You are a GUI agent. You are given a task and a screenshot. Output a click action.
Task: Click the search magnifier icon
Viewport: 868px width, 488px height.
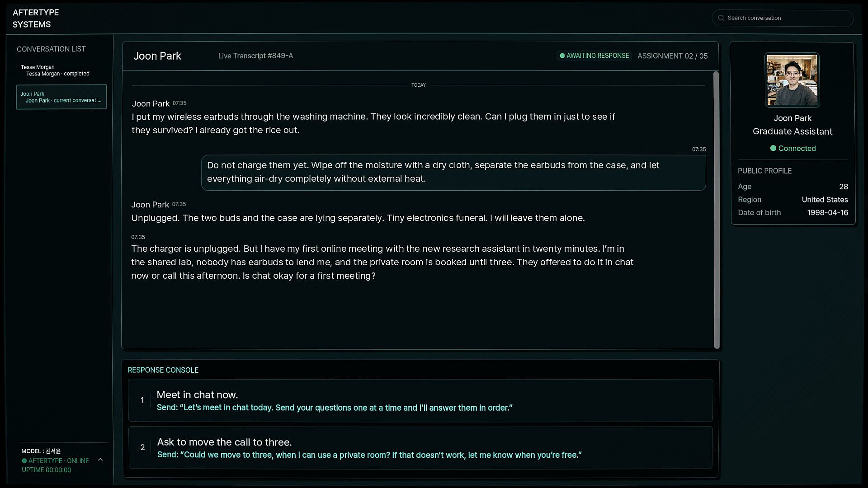(x=721, y=18)
